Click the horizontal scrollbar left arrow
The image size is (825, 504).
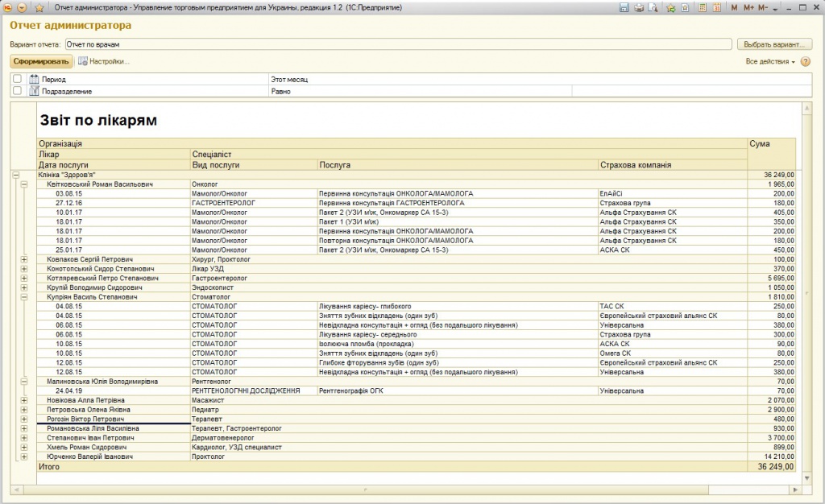16,490
